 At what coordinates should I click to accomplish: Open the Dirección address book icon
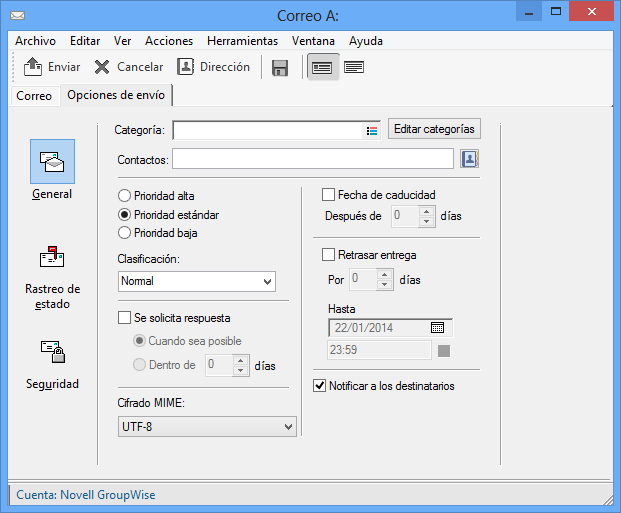[x=185, y=67]
